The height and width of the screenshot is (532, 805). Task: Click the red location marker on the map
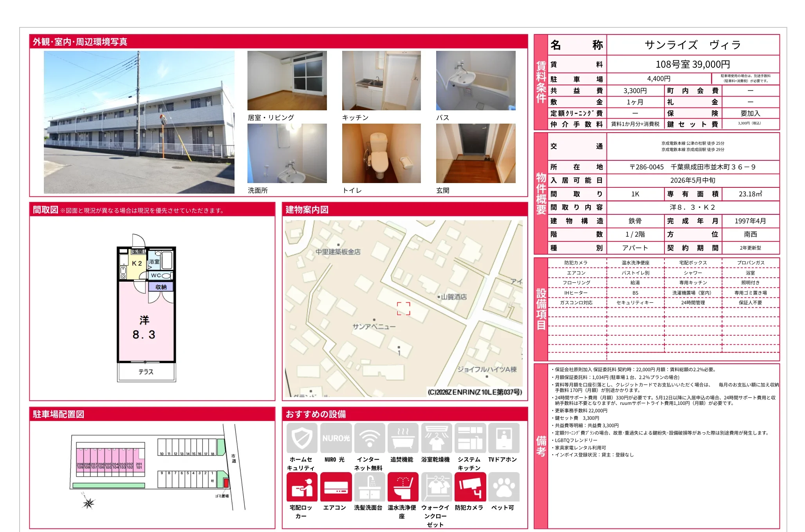(x=403, y=308)
